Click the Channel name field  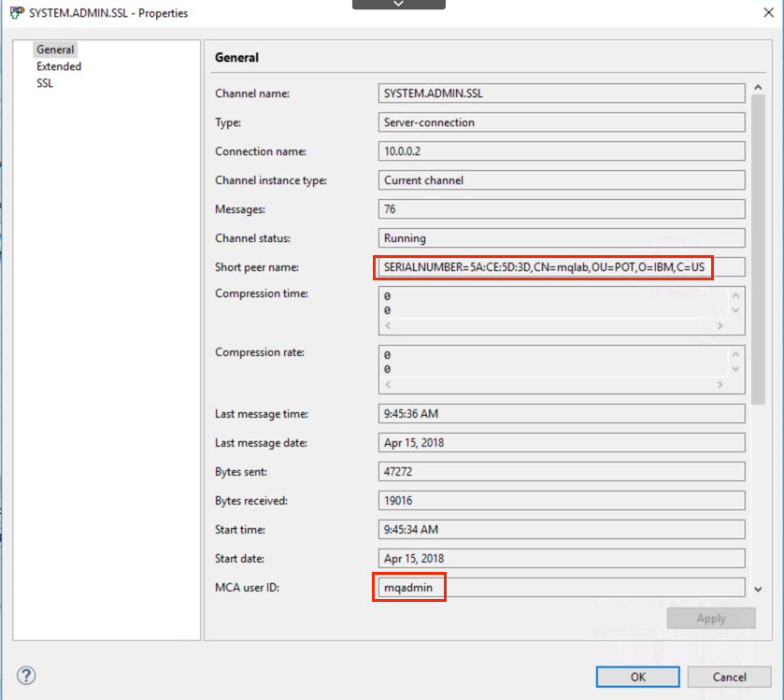coord(562,93)
